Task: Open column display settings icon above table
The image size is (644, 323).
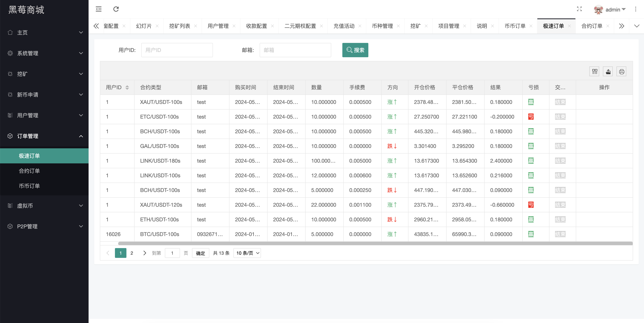Action: 594,71
